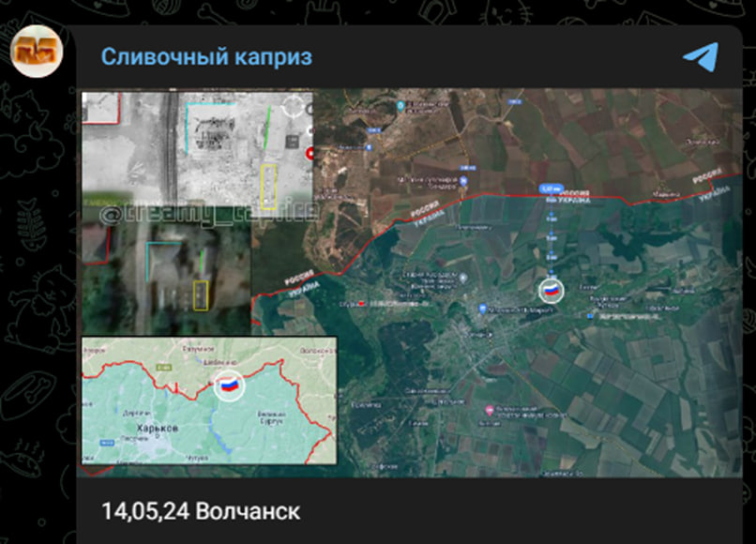Click the blue distance label on the border line

551,188
